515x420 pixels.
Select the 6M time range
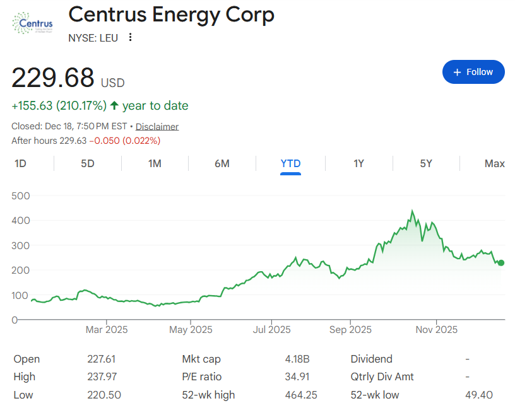click(x=222, y=164)
